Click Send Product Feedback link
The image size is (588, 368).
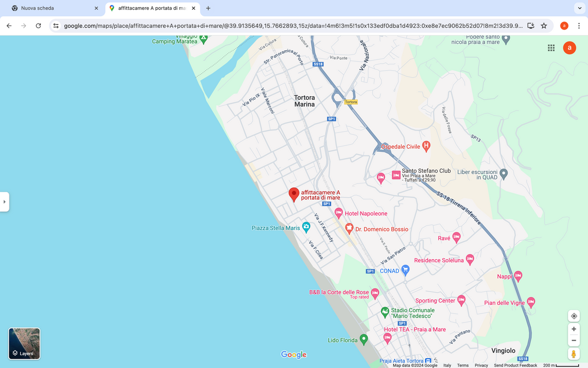[515, 365]
